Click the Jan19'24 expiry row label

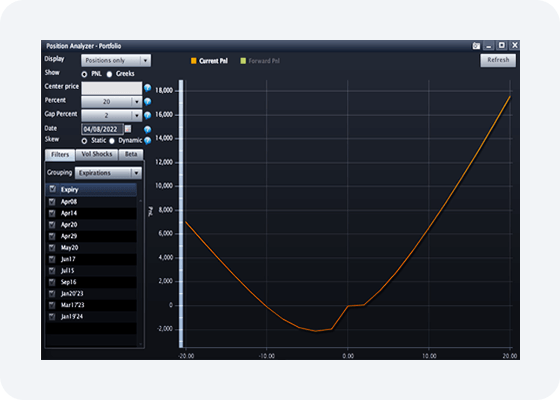coord(72,316)
